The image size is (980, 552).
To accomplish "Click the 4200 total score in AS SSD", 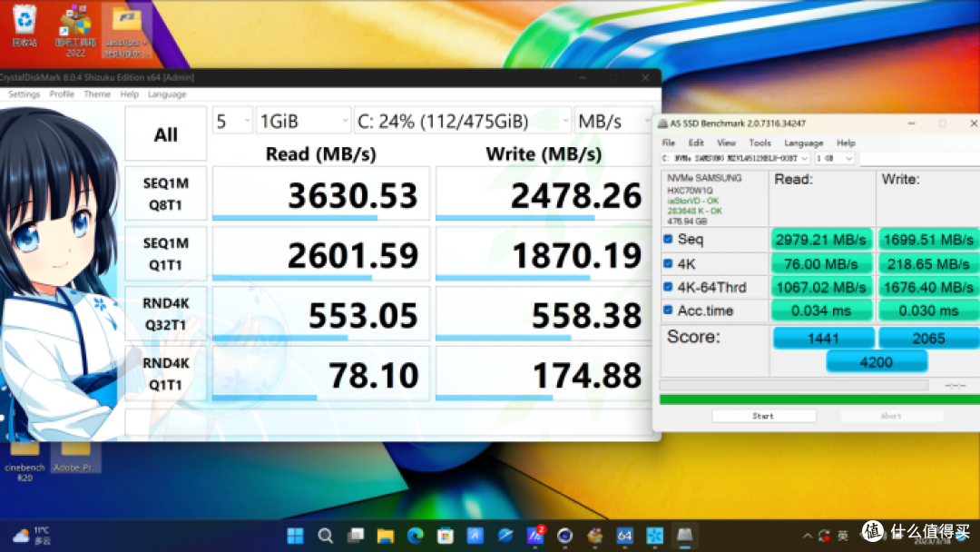I will pyautogui.click(x=877, y=362).
